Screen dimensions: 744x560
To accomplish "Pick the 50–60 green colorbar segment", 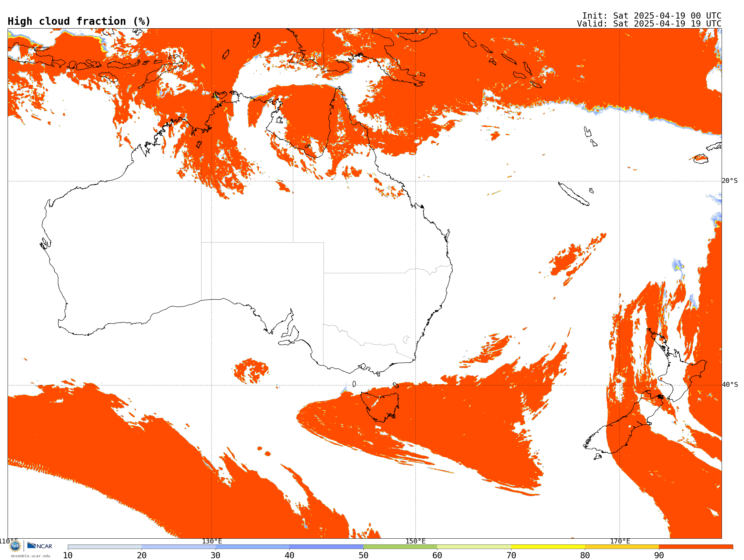I will (400, 547).
